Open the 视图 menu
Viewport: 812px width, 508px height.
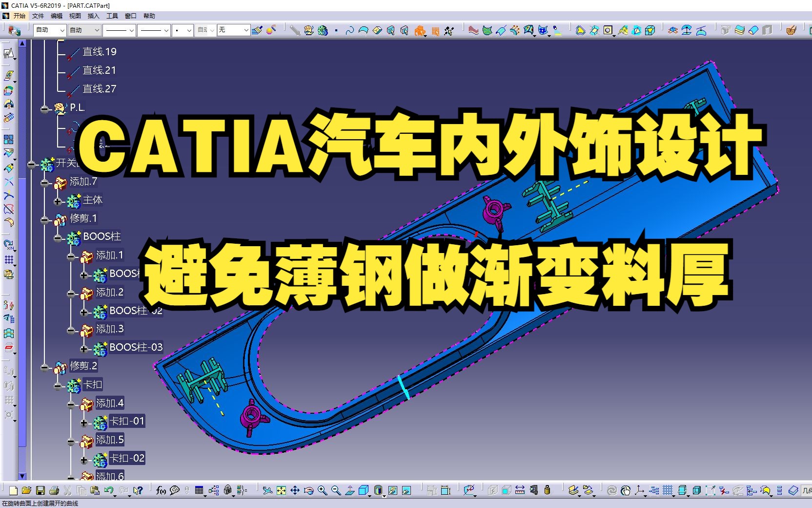(75, 16)
